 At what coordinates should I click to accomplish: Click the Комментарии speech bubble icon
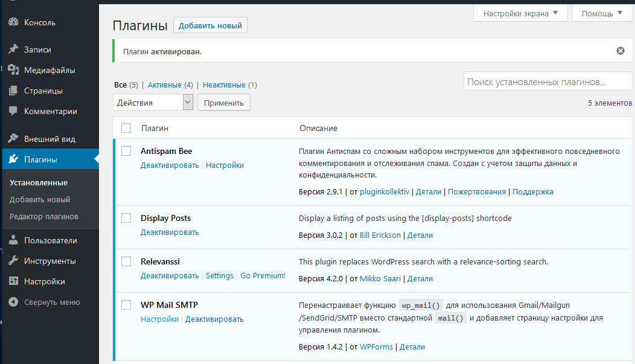[x=13, y=111]
